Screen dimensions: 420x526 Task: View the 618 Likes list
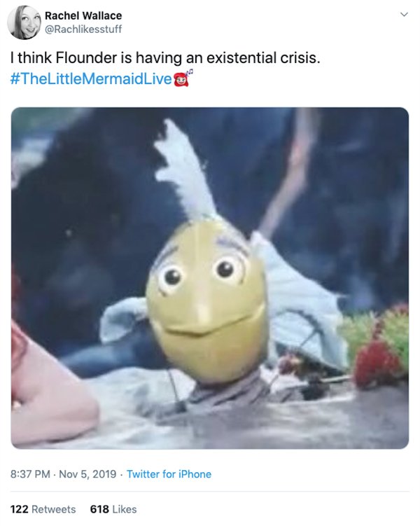(x=113, y=509)
